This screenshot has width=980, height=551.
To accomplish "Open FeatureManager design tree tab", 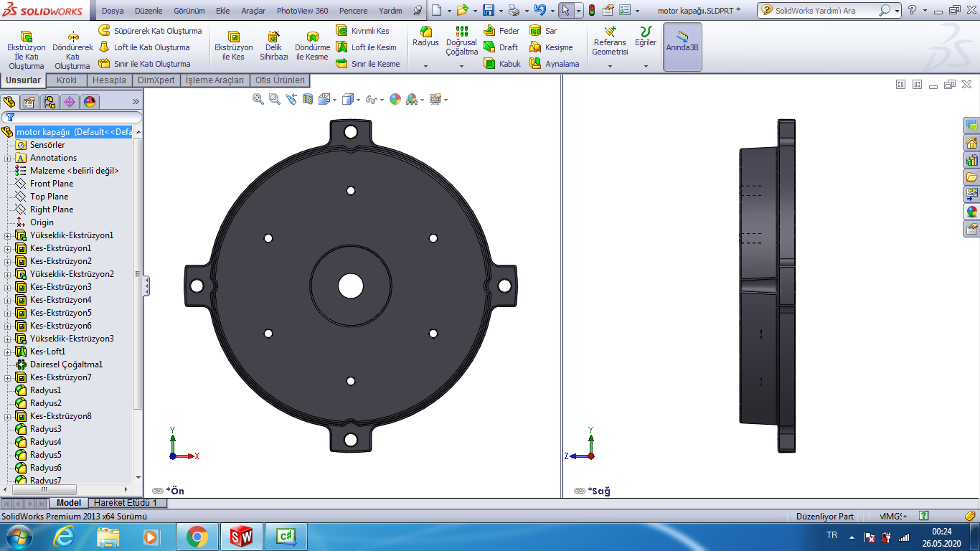I will point(9,102).
